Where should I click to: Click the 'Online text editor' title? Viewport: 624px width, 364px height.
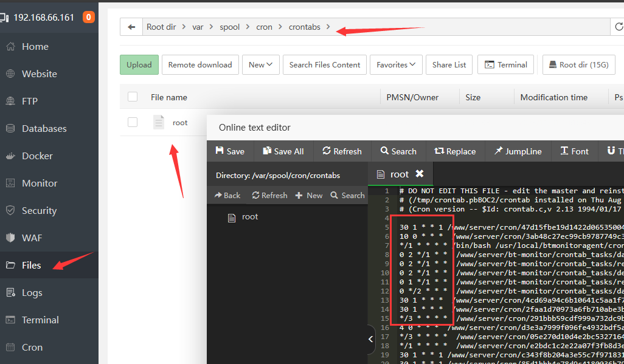pos(255,128)
